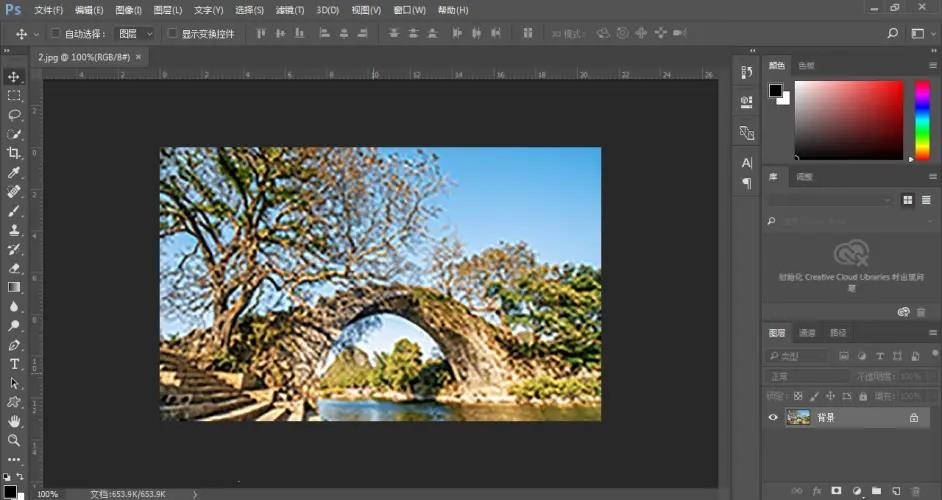Select the Rectangular Marquee tool
This screenshot has width=942, height=500.
point(14,96)
